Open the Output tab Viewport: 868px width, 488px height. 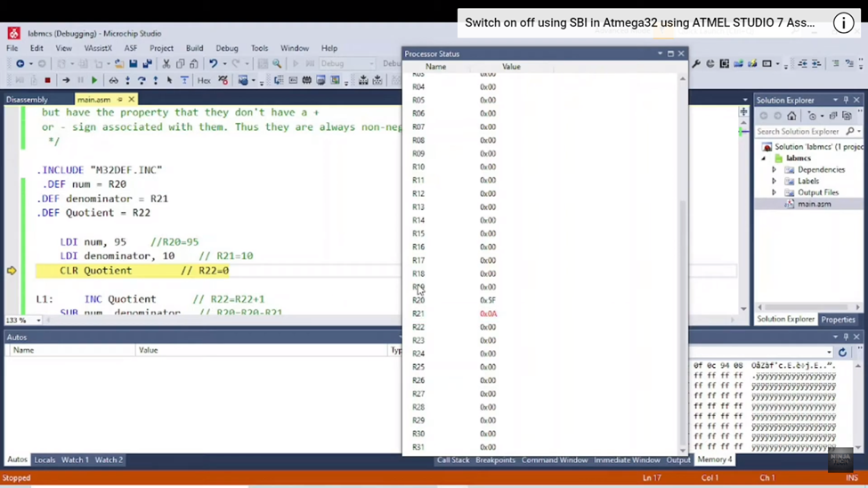pyautogui.click(x=678, y=460)
